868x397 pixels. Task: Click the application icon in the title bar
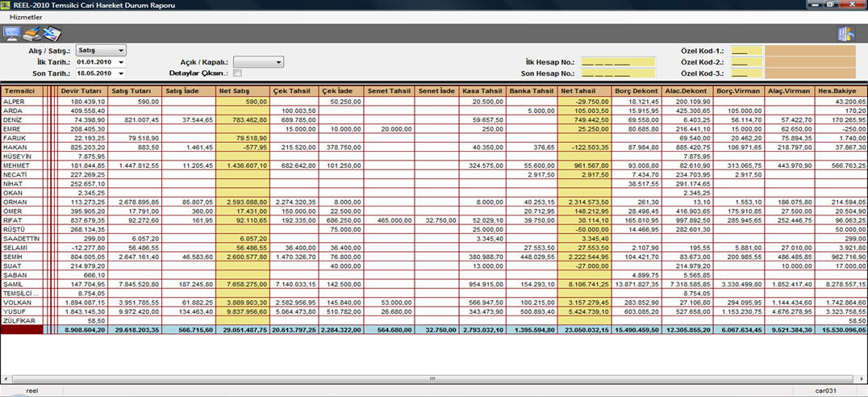pos(6,5)
